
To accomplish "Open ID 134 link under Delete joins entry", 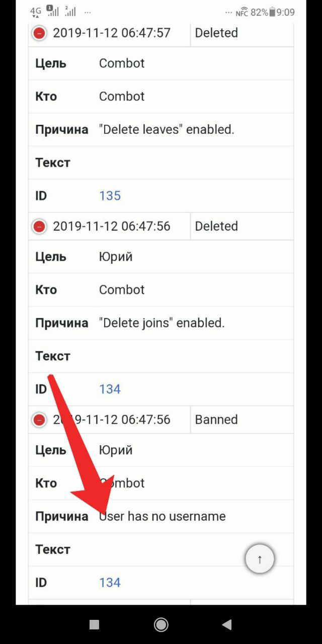I will tap(110, 389).
